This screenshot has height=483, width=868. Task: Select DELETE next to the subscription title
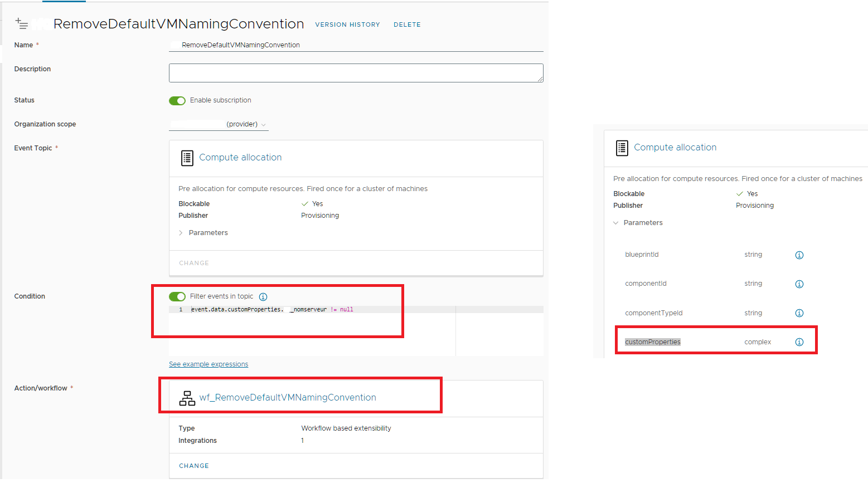[407, 25]
